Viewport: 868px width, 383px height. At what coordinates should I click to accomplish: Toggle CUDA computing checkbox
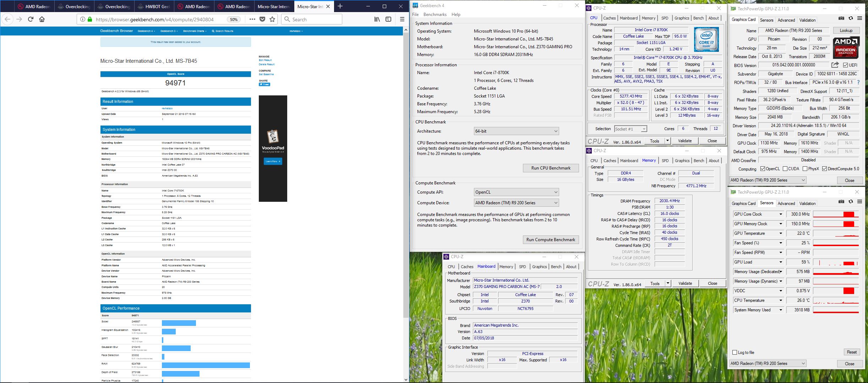[785, 169]
